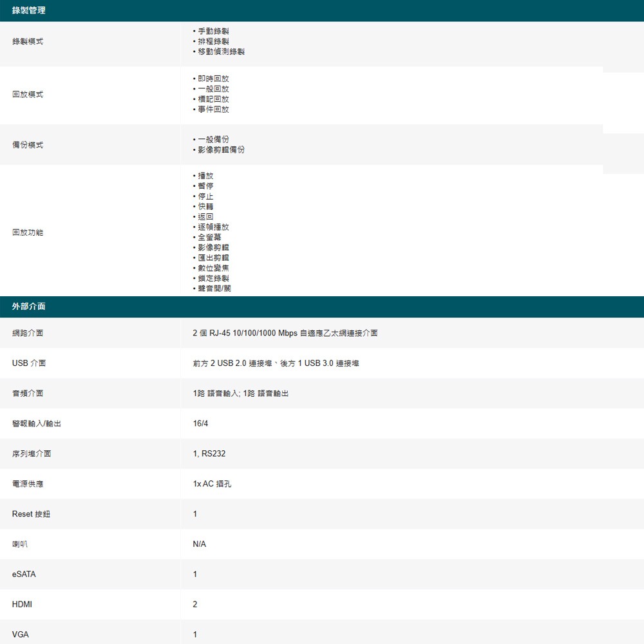Screen dimensions: 644x644
Task: Select the eSATA row label
Action: (x=24, y=574)
